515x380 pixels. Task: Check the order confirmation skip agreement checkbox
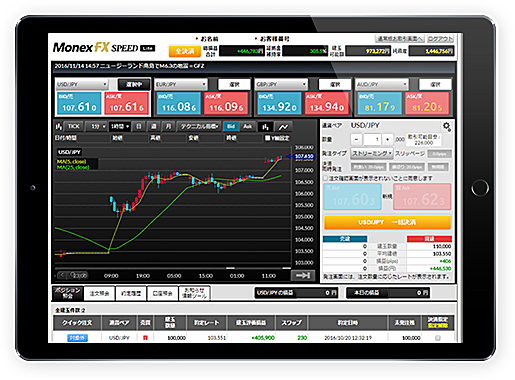coord(326,178)
